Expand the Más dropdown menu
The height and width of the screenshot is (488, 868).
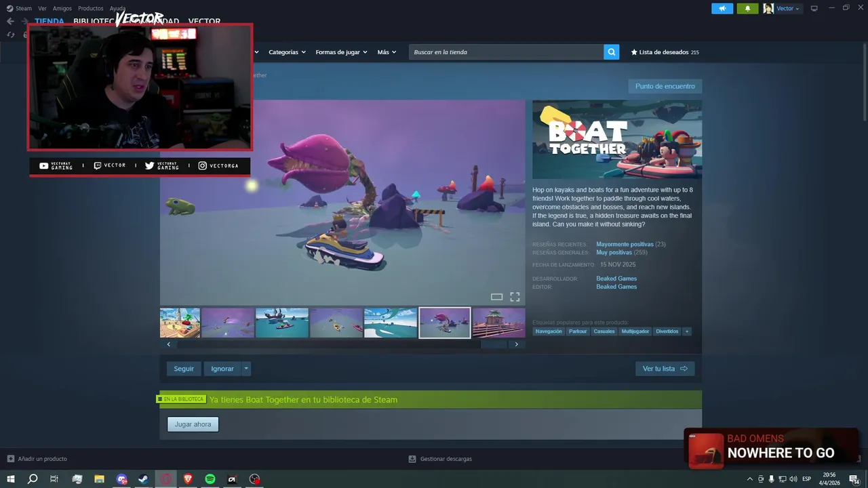[x=387, y=52]
